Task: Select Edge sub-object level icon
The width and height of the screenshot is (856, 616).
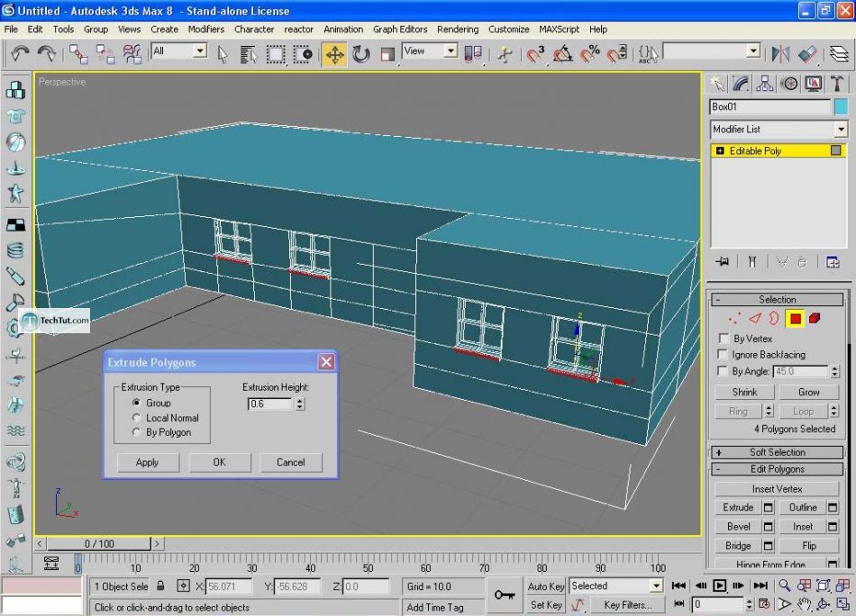Action: (x=755, y=319)
